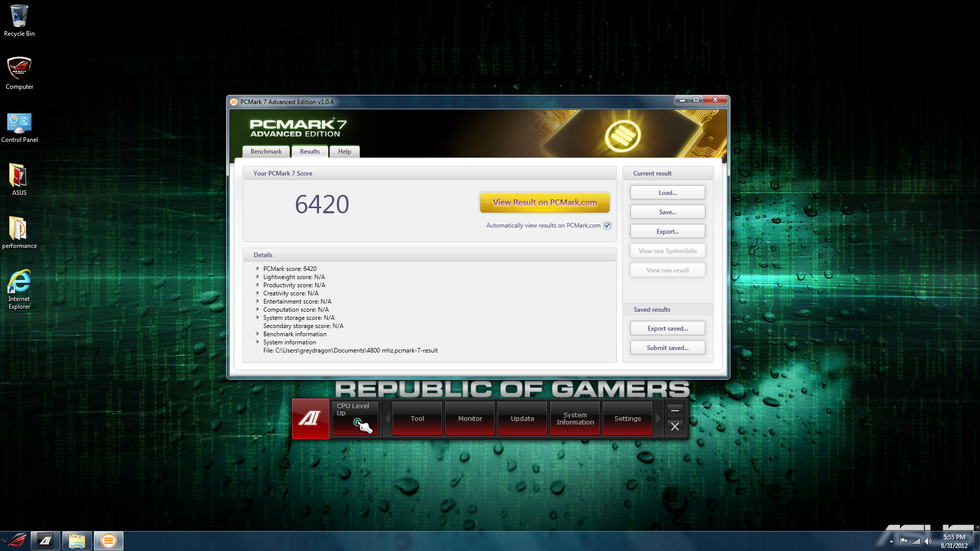The width and height of the screenshot is (980, 551).
Task: Maximize the PCMark 7 window
Action: click(x=696, y=100)
